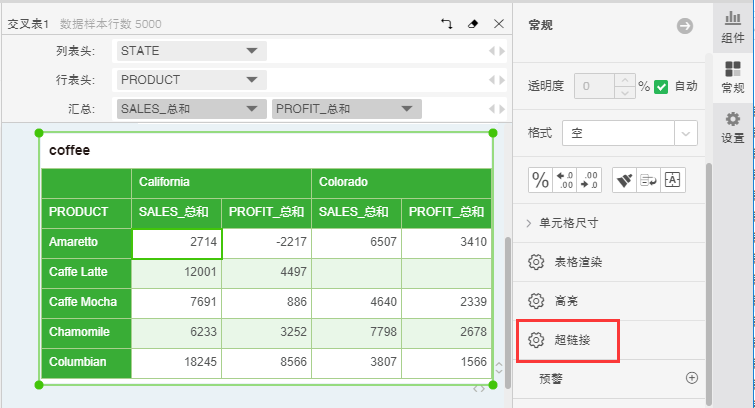Switch to the 设置 tab
The width and height of the screenshot is (755, 408).
click(733, 127)
